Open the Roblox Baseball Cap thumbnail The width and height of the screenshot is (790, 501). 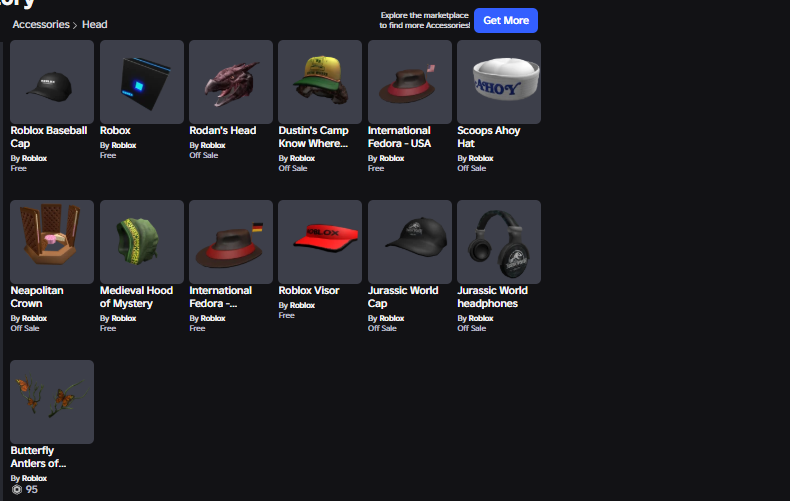pyautogui.click(x=52, y=82)
